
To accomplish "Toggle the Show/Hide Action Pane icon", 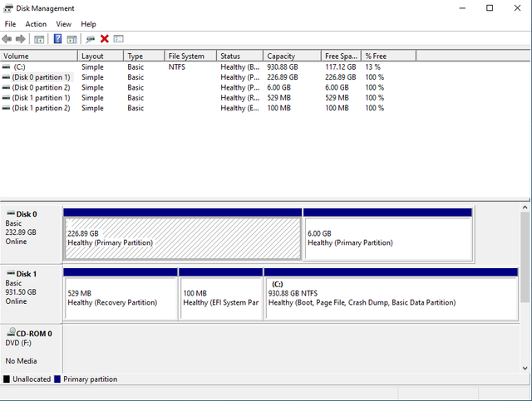I will click(72, 39).
